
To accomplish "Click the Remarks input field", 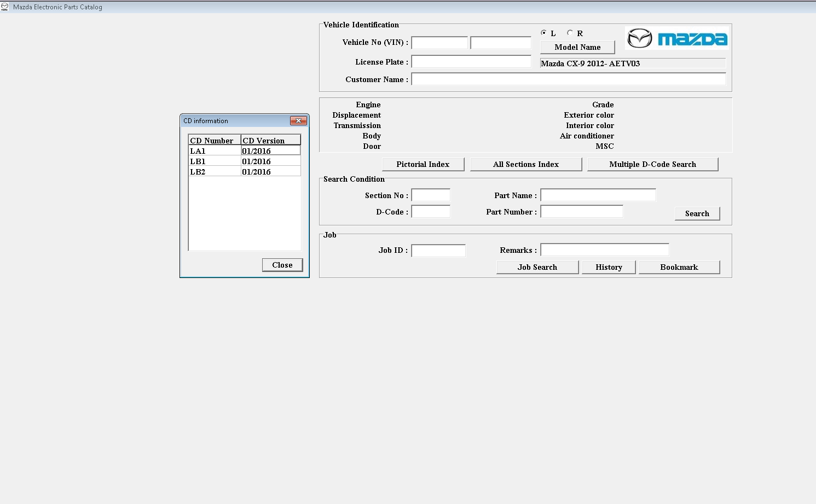I will point(605,250).
